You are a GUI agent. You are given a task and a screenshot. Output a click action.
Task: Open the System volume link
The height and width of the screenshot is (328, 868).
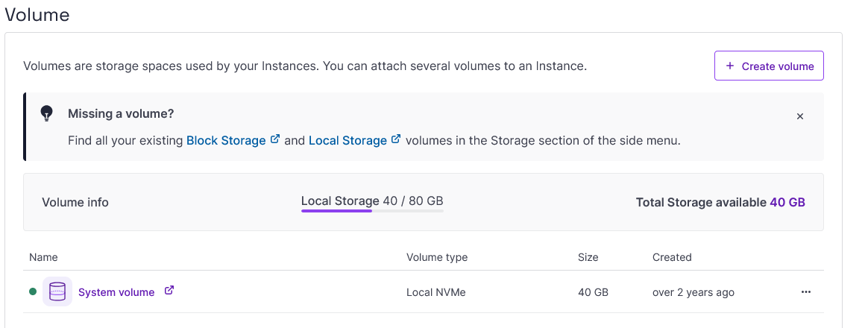click(x=116, y=292)
